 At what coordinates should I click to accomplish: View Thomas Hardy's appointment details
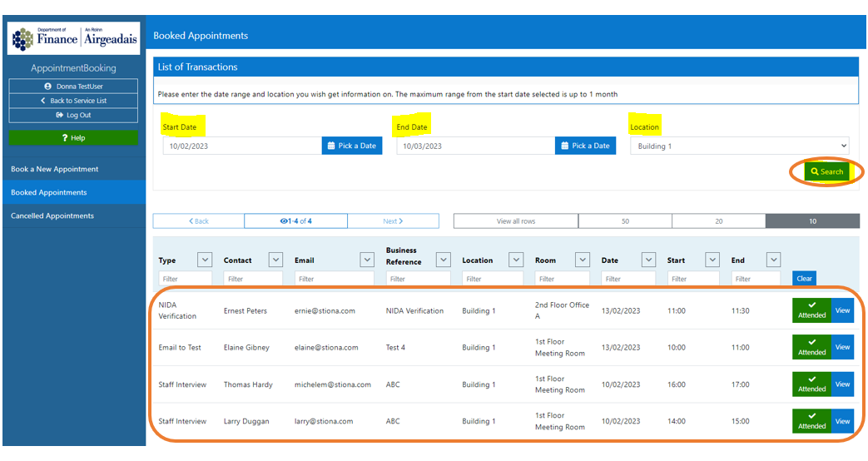(x=842, y=384)
